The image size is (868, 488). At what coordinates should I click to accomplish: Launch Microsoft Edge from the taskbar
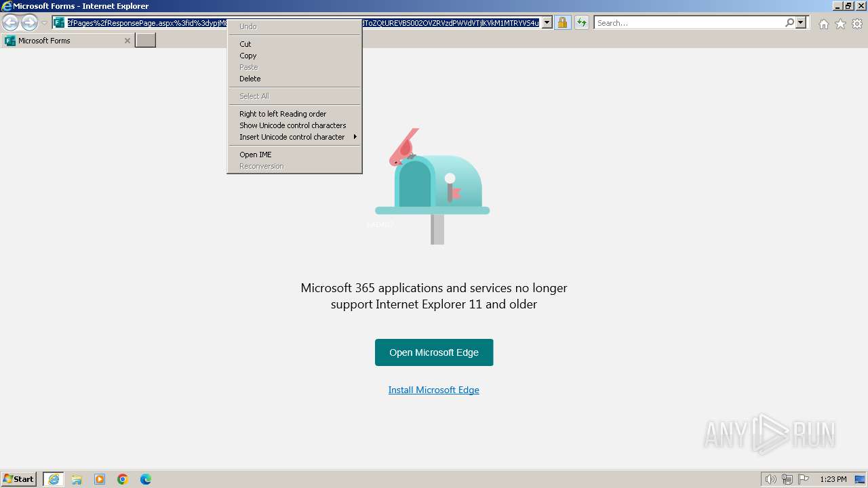point(146,479)
